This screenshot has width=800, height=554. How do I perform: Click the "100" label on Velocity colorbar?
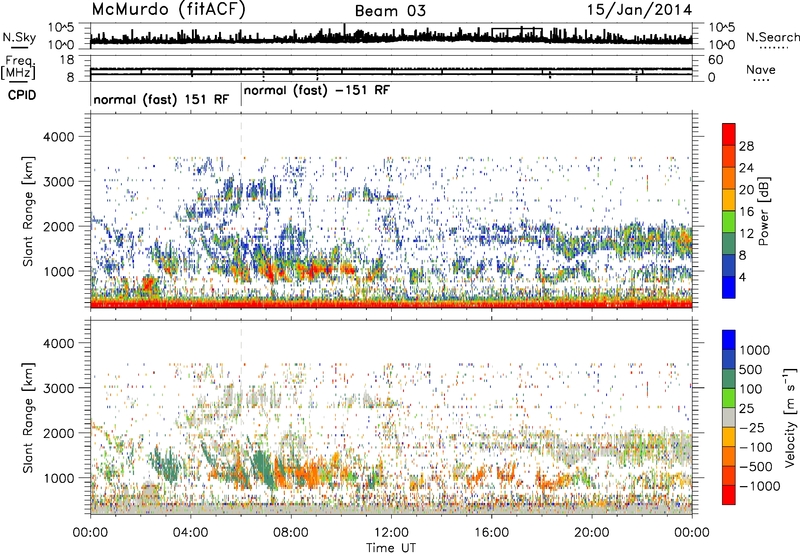751,389
